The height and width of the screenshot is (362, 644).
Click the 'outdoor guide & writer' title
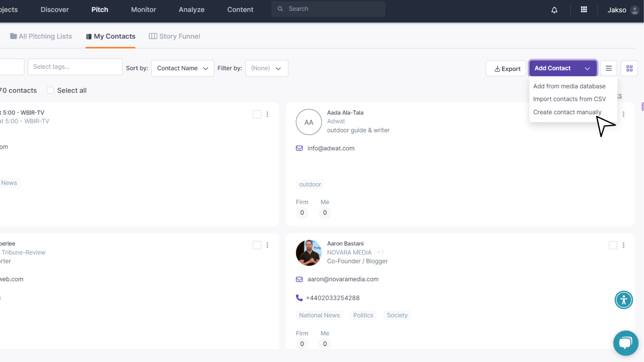click(x=358, y=130)
